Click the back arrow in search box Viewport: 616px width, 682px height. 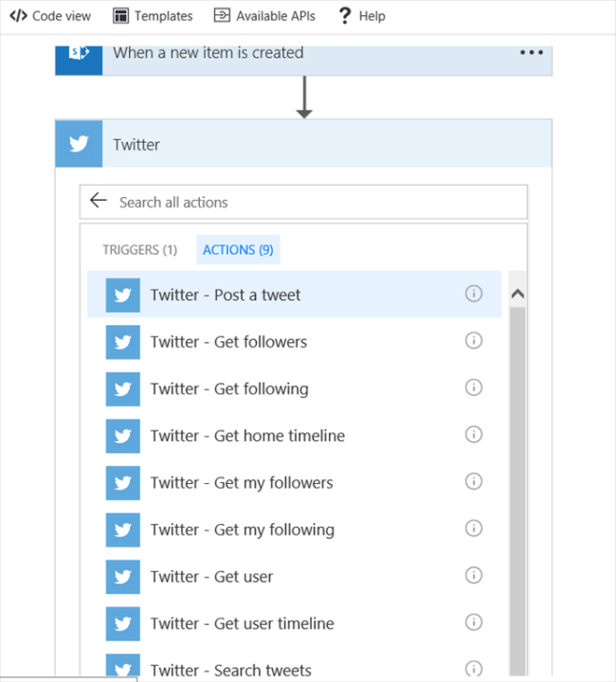[x=99, y=201]
